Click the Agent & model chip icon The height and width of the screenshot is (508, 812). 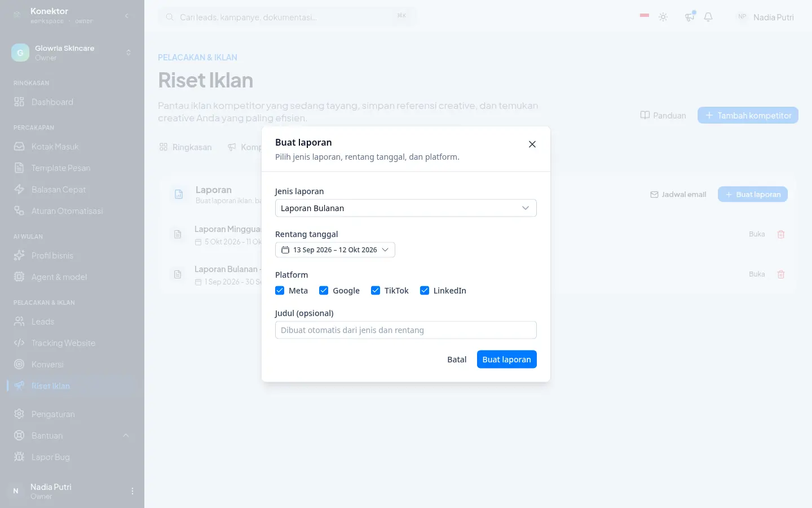(19, 277)
